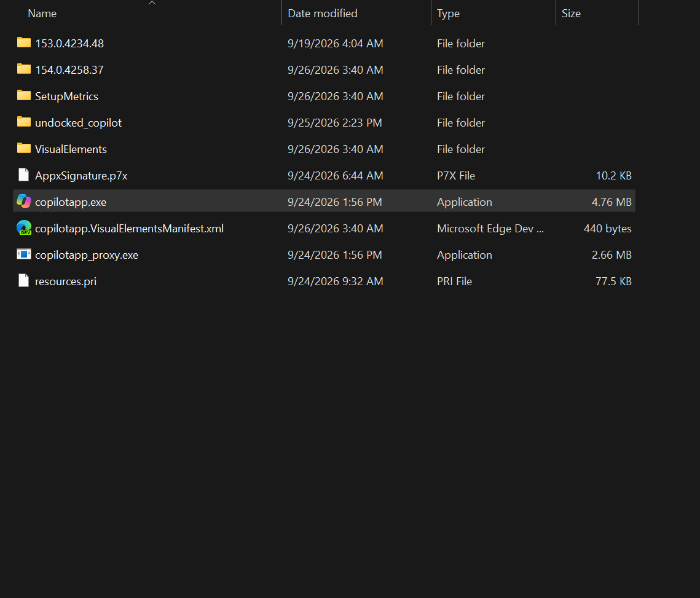Screen dimensions: 700x598
Task: Sort files by Name column header
Action: (42, 14)
